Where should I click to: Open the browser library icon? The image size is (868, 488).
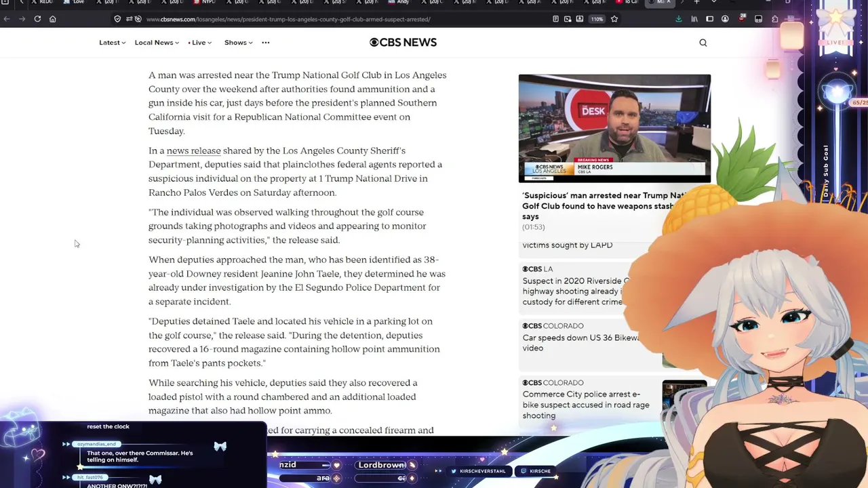694,19
